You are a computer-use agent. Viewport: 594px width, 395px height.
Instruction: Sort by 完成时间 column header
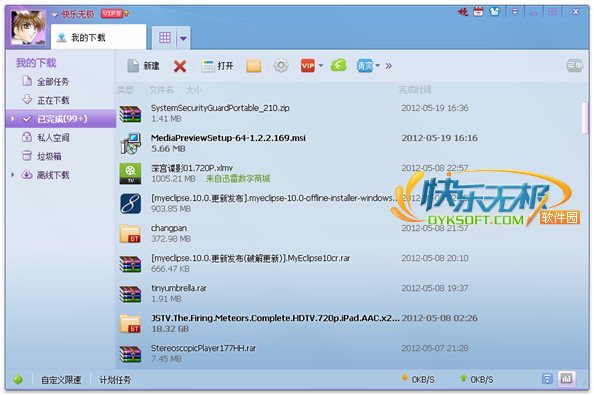(415, 90)
